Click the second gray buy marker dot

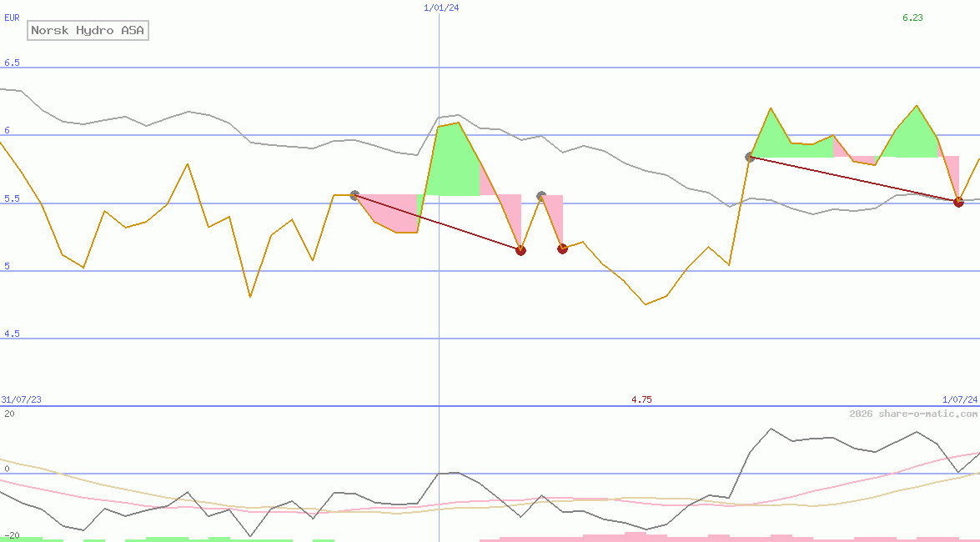tap(541, 196)
